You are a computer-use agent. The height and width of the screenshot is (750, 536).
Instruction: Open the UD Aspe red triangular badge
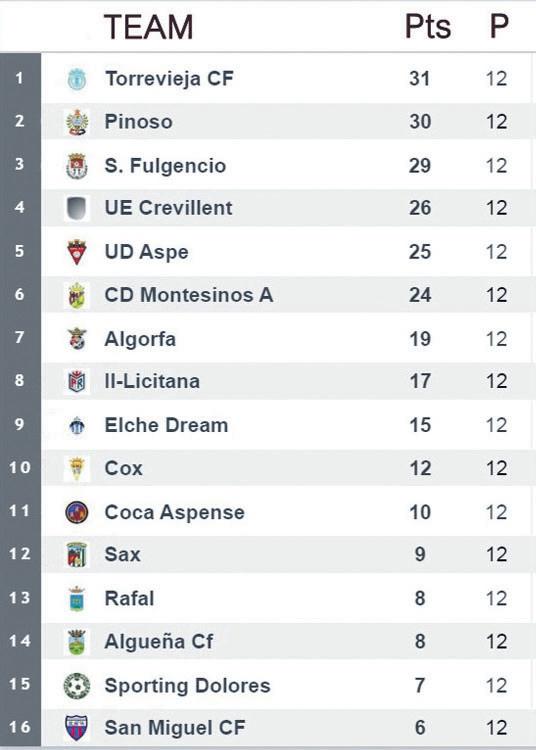(77, 252)
